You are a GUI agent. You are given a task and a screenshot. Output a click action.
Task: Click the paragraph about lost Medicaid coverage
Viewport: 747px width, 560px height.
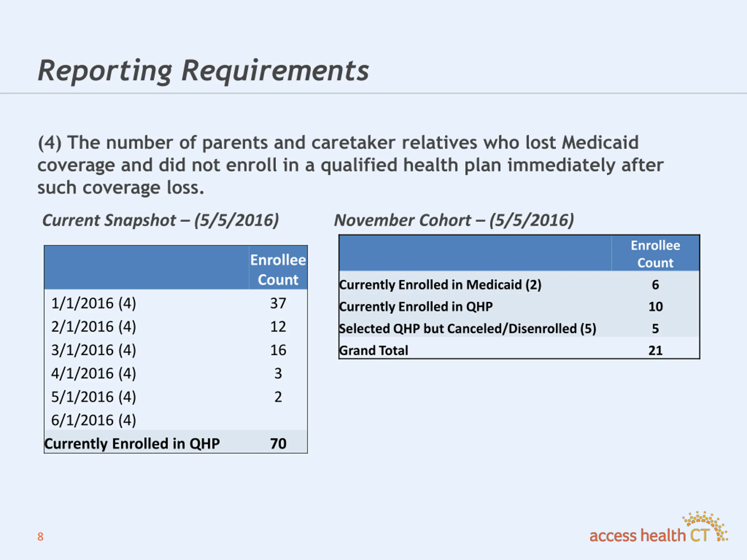pyautogui.click(x=350, y=165)
